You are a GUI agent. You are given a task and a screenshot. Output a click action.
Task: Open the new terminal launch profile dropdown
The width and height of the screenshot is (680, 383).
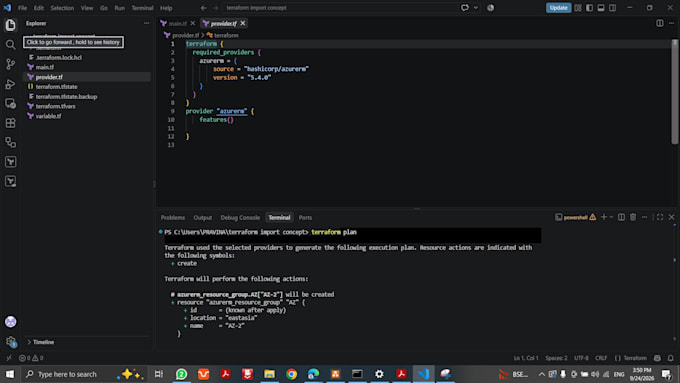pos(611,217)
